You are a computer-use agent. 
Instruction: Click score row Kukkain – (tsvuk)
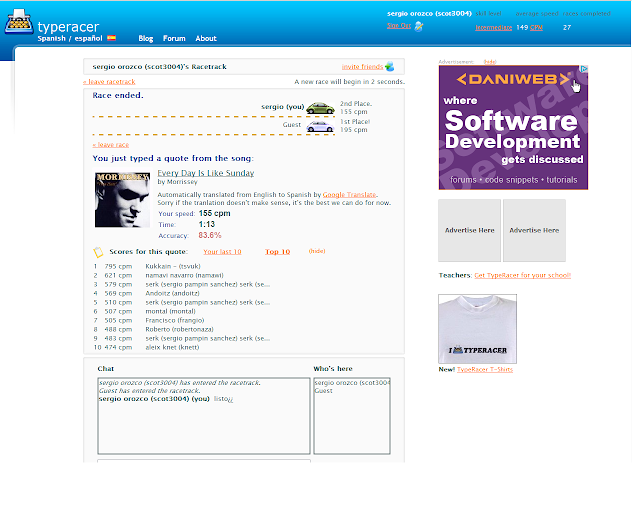pyautogui.click(x=147, y=266)
